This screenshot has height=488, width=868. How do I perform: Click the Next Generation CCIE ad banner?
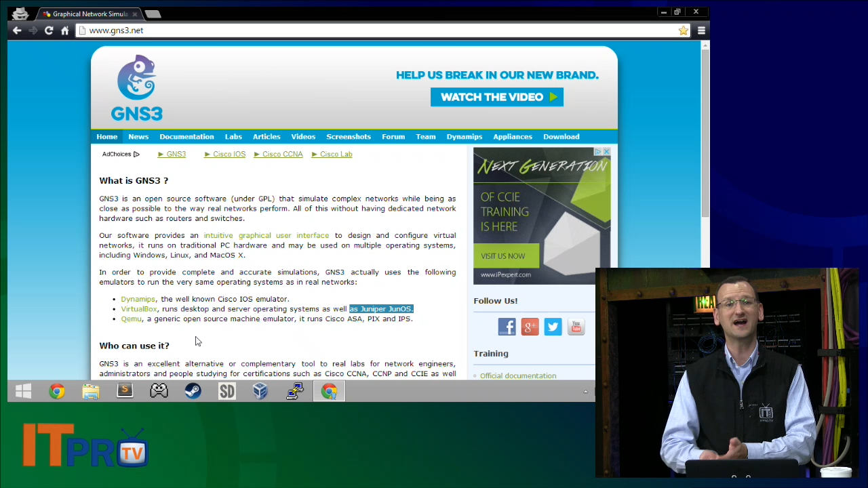[542, 216]
